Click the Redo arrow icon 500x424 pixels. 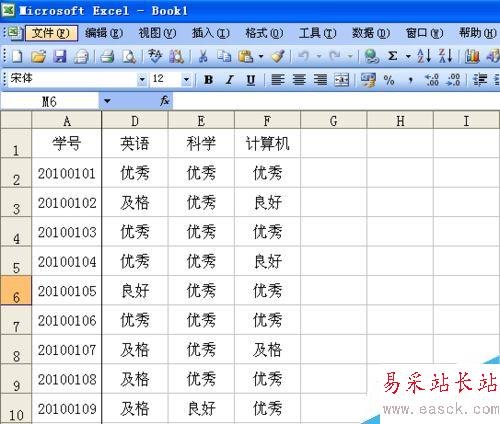point(335,56)
